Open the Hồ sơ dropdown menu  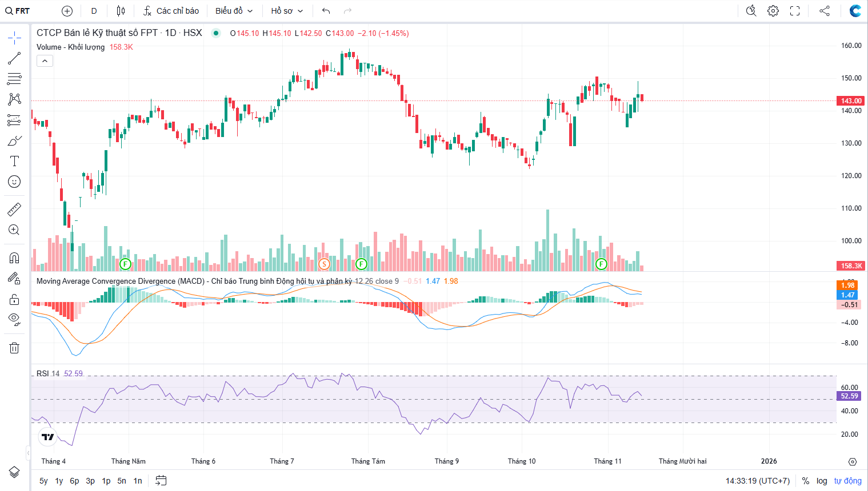coord(287,11)
